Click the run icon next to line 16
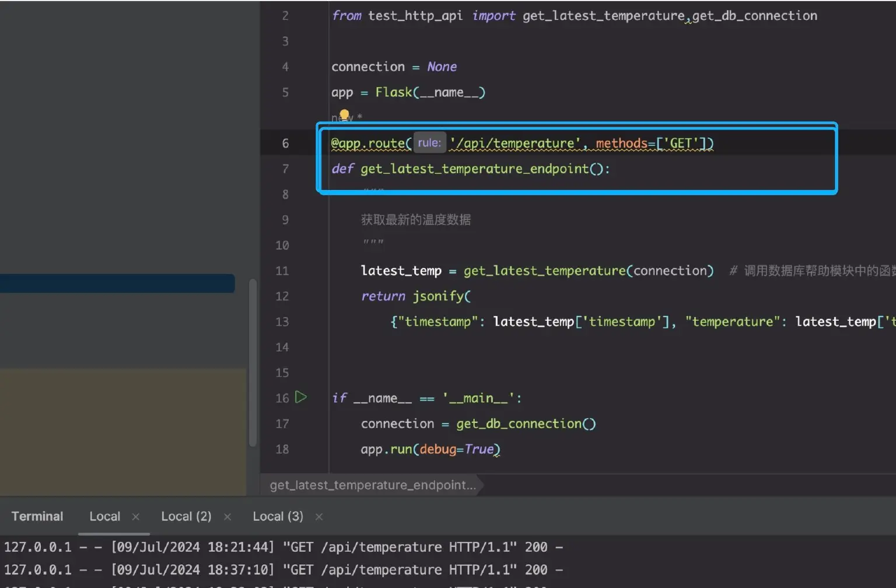 [301, 397]
